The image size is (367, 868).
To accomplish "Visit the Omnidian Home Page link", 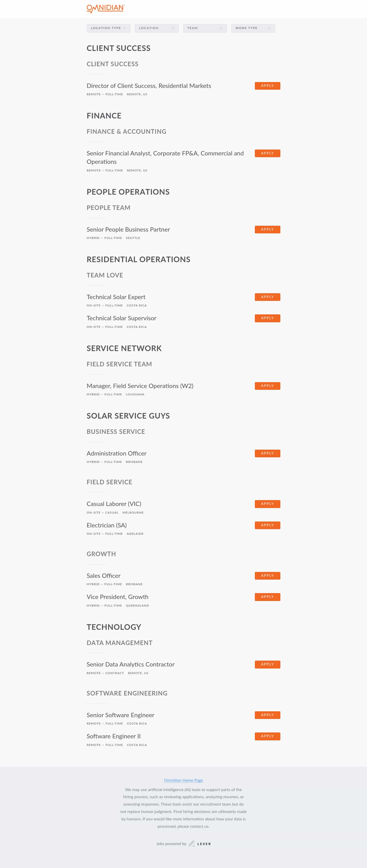I will 183,780.
